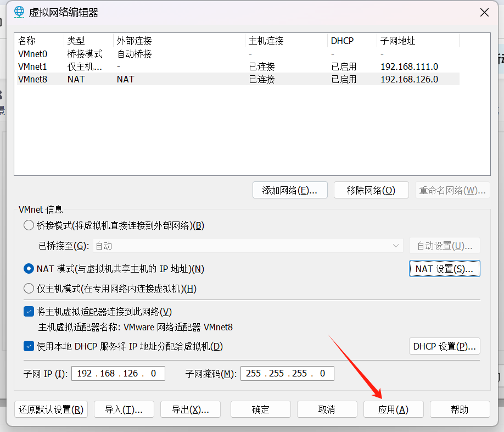Select the NAT 模式 radio button
Viewport: 504px width, 432px height.
point(29,269)
